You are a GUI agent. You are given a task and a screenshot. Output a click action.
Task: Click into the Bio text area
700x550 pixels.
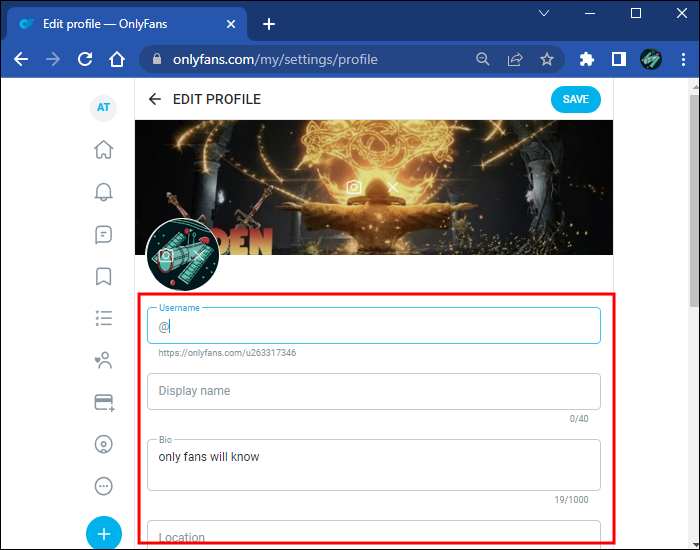(x=374, y=465)
